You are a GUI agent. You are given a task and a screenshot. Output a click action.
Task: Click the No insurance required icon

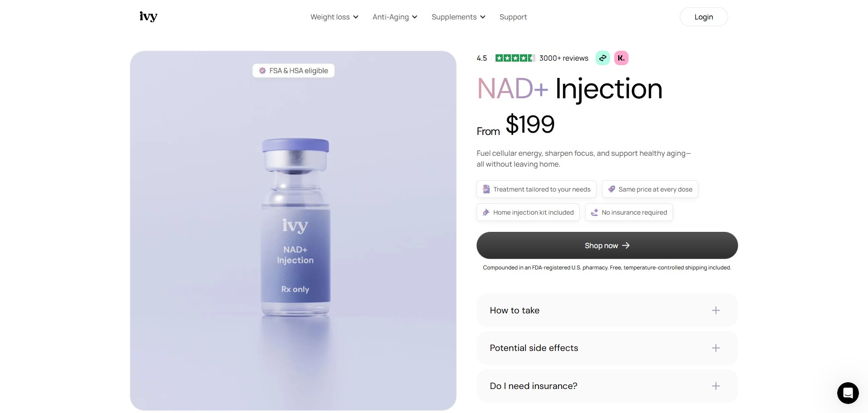[595, 212]
